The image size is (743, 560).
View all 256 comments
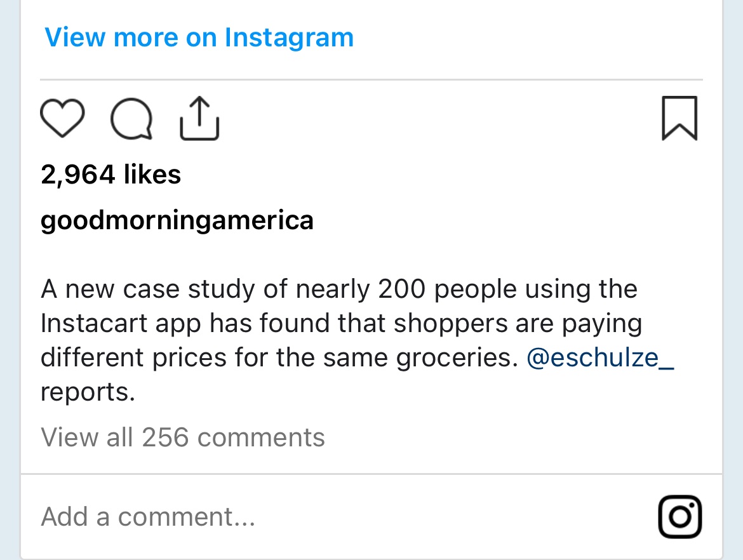183,437
